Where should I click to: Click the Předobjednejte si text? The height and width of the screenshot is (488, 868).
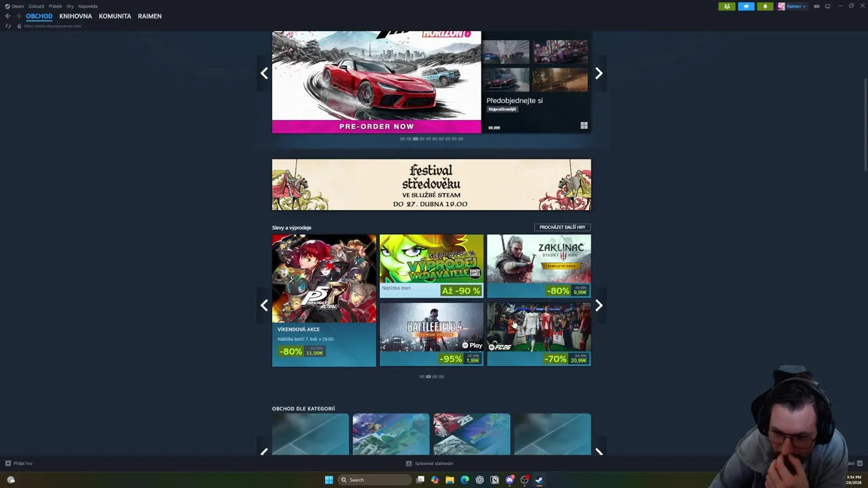pos(514,100)
